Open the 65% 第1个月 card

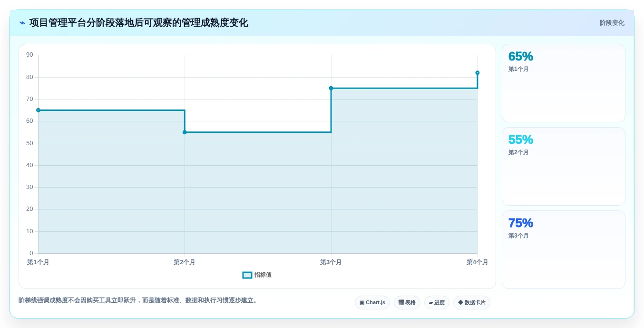564,83
